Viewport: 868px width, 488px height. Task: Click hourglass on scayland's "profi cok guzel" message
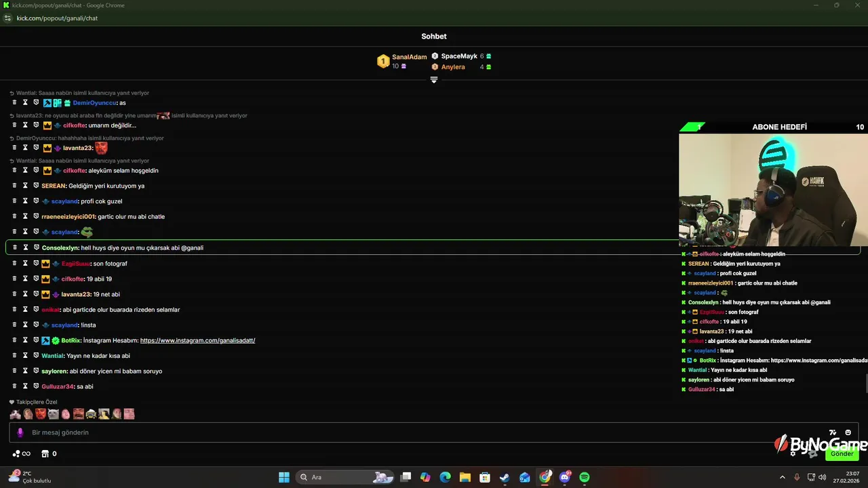coord(25,201)
